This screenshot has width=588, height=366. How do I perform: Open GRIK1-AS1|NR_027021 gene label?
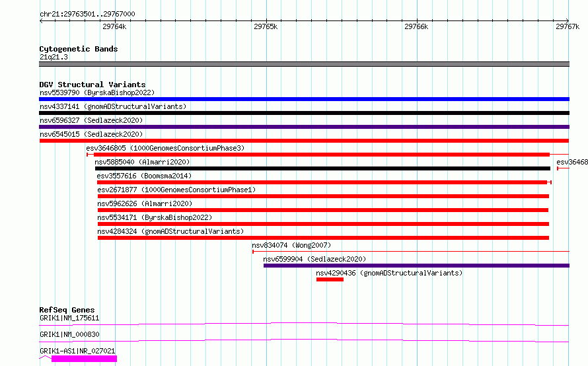pos(77,351)
